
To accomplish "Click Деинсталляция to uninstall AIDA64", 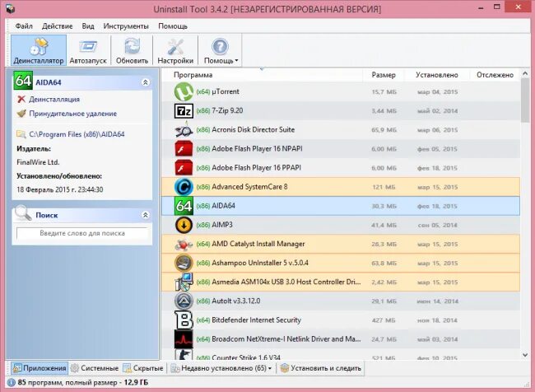I will [x=54, y=100].
